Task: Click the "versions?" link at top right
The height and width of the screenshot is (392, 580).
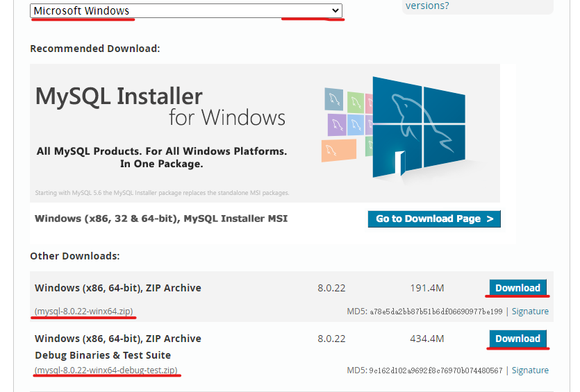Action: coord(427,6)
